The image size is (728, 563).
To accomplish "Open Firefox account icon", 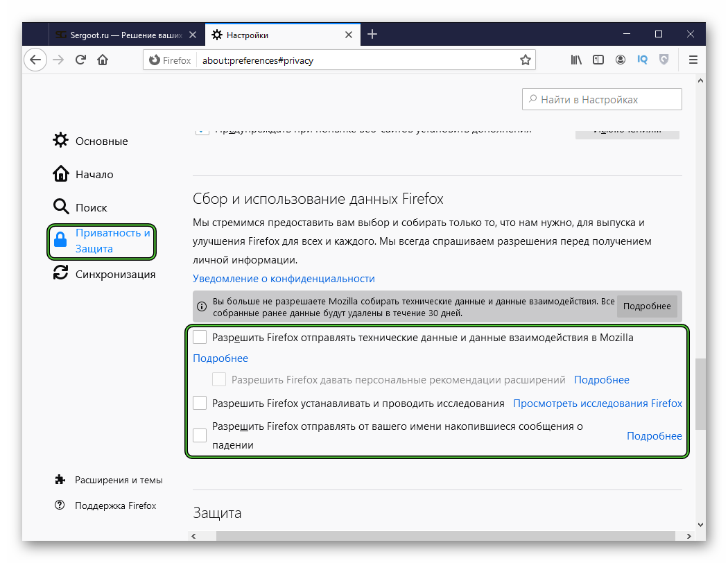I will click(x=621, y=60).
